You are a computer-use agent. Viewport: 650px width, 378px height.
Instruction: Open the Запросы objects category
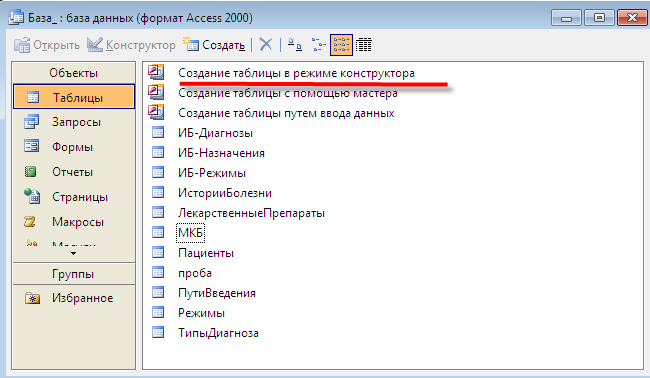(74, 122)
